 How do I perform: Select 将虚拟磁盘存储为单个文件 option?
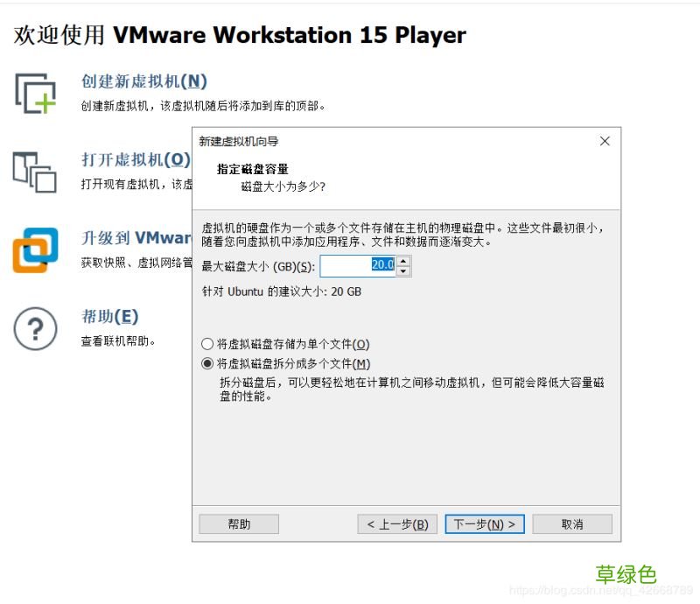286,344
